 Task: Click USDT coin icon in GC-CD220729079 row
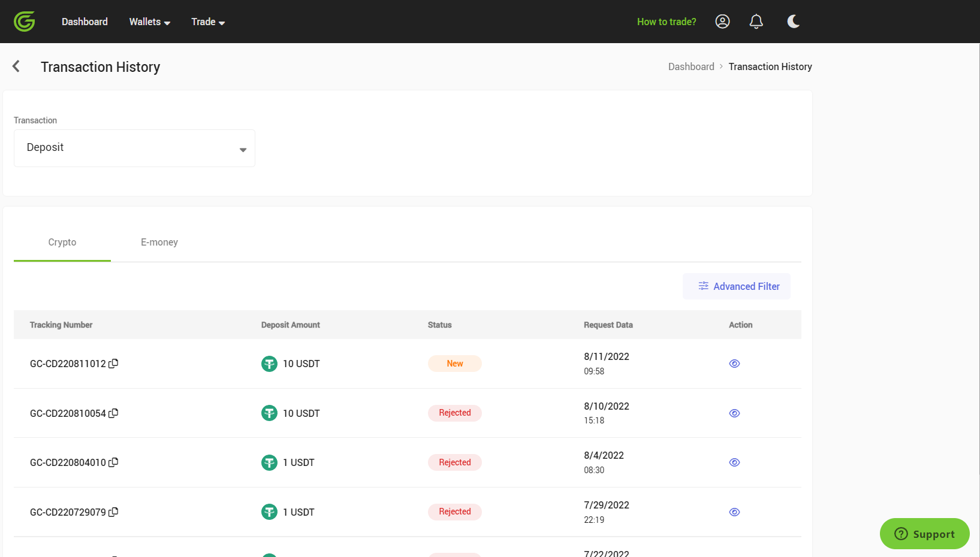pyautogui.click(x=269, y=512)
